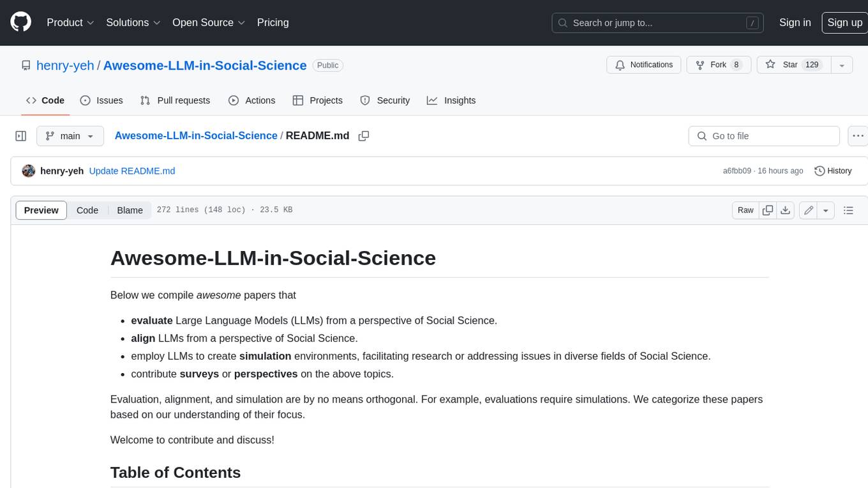Expand the Open Source menu

click(209, 22)
